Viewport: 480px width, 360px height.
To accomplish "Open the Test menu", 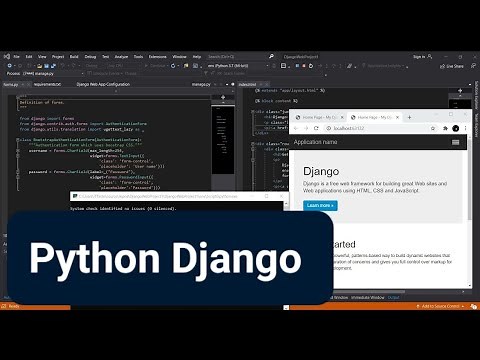I will (x=106, y=57).
